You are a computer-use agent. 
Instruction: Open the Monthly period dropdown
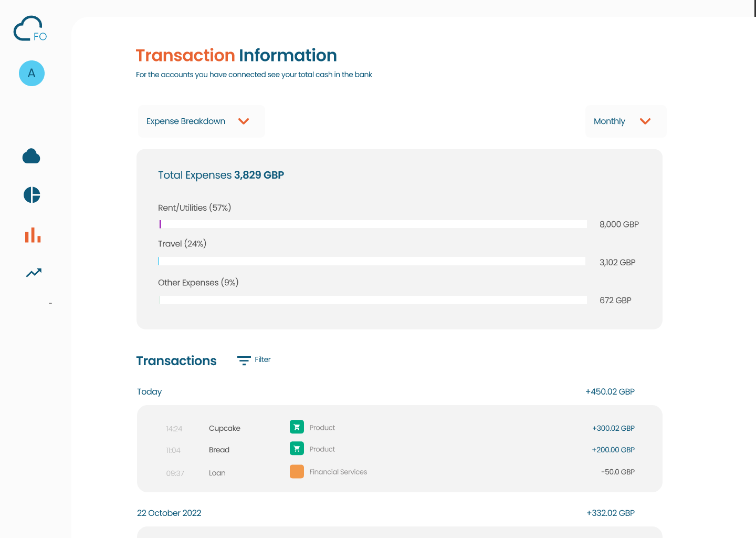coord(625,121)
